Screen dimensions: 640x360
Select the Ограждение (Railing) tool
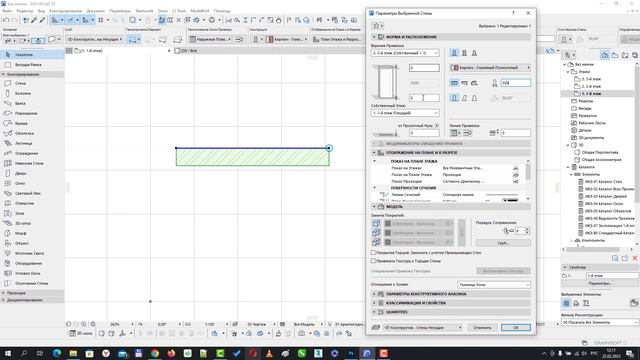click(x=26, y=153)
